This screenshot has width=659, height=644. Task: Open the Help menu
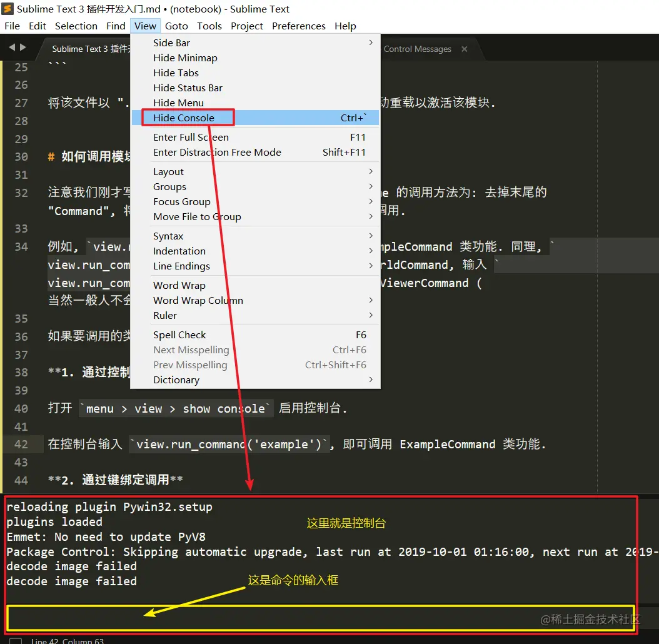[345, 26]
